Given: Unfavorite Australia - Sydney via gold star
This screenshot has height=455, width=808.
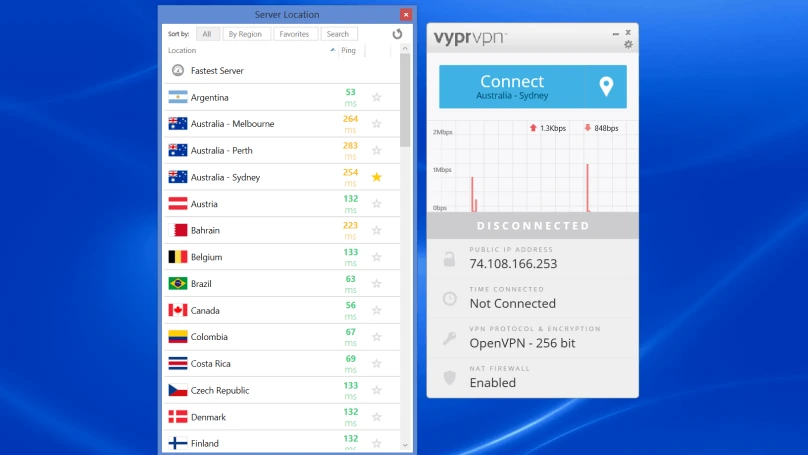Looking at the screenshot, I should 377,177.
